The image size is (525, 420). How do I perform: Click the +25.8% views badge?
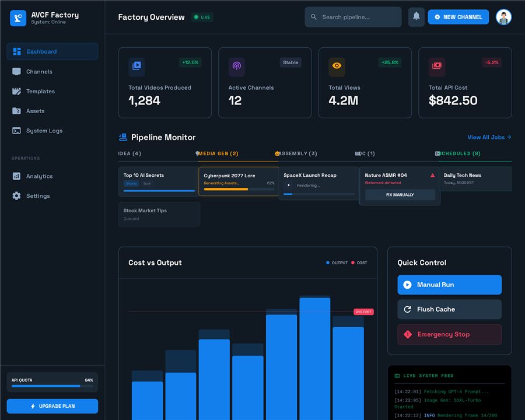coord(390,62)
